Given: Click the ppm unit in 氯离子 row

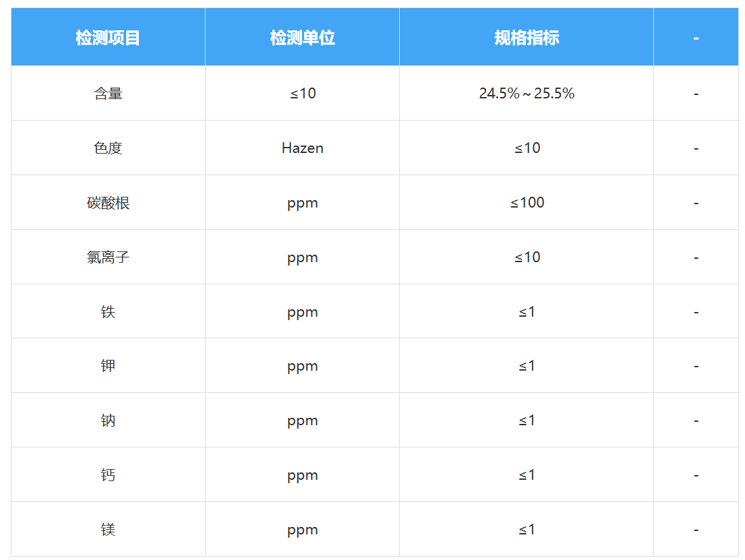Looking at the screenshot, I should click(302, 257).
